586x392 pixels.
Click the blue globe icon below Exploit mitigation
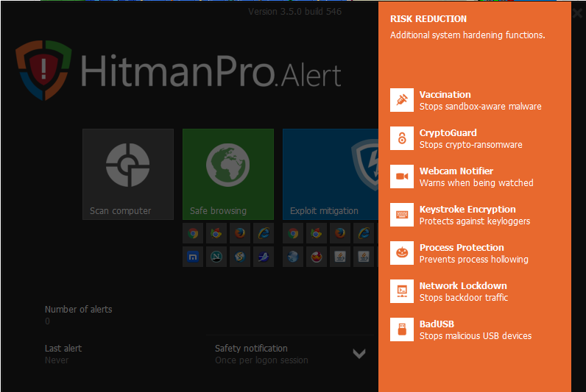tap(293, 257)
